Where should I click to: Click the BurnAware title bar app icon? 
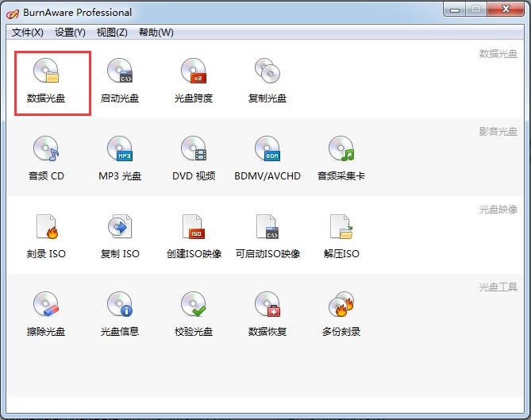coord(13,13)
